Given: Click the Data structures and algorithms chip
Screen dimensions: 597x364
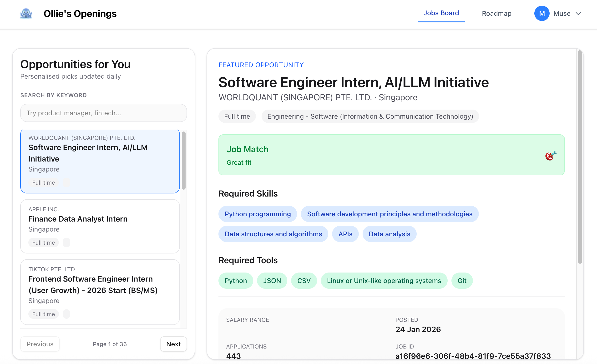Looking at the screenshot, I should point(273,234).
